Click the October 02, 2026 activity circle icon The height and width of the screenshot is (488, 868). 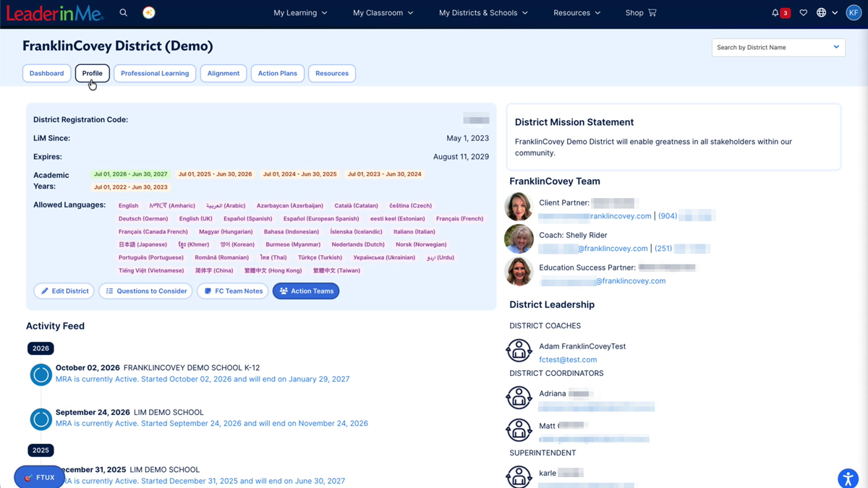[41, 374]
